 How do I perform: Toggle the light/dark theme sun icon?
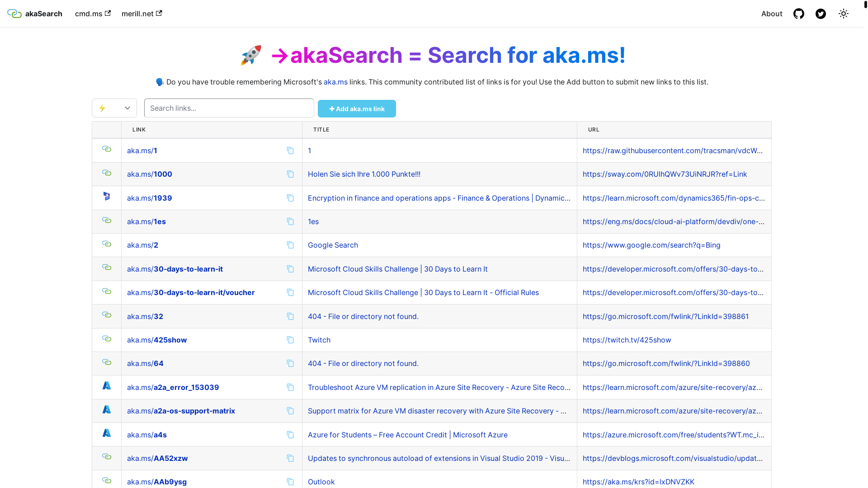coord(843,14)
